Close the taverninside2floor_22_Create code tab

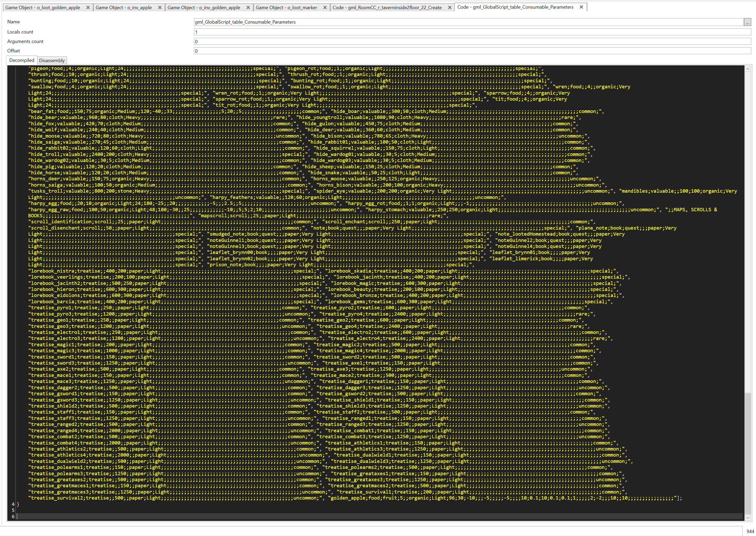point(449,8)
